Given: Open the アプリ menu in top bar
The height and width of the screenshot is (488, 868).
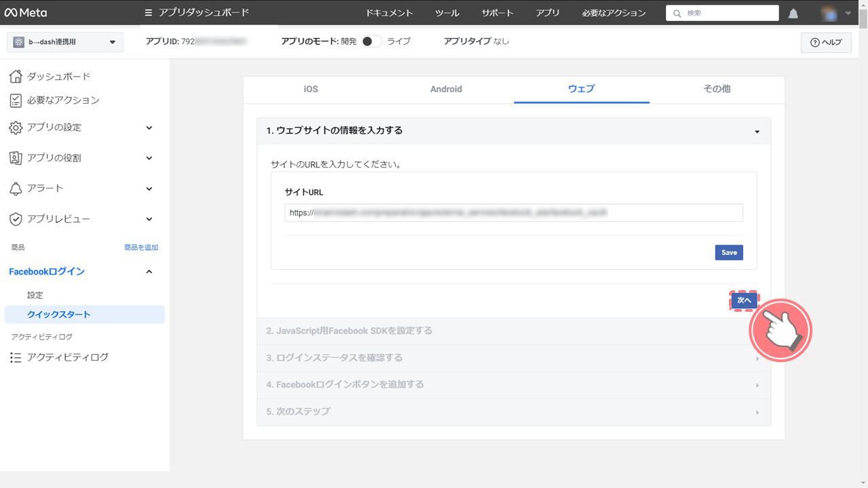Looking at the screenshot, I should coord(548,13).
